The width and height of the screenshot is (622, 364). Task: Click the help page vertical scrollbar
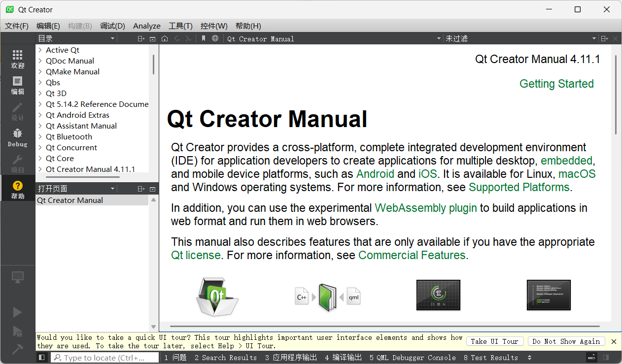tap(616, 95)
